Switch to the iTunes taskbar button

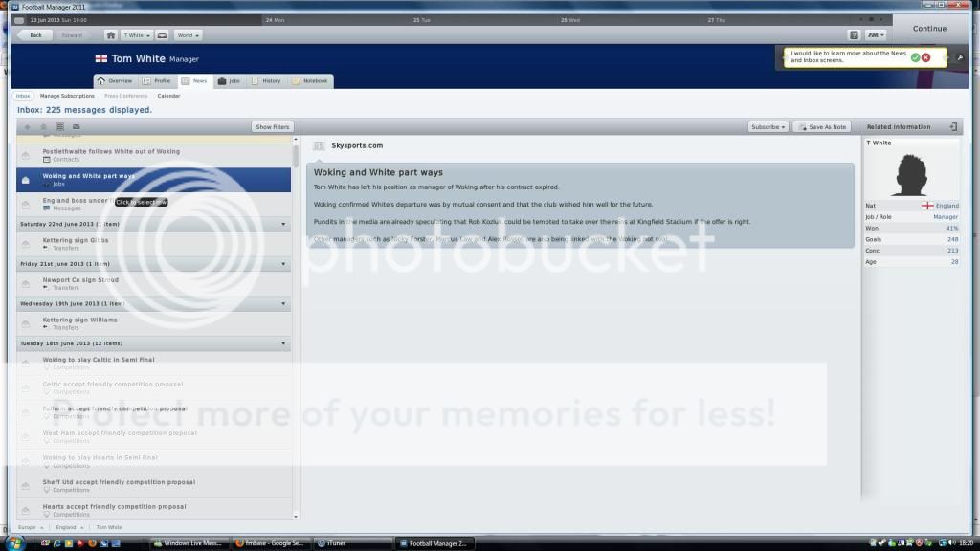[x=352, y=543]
